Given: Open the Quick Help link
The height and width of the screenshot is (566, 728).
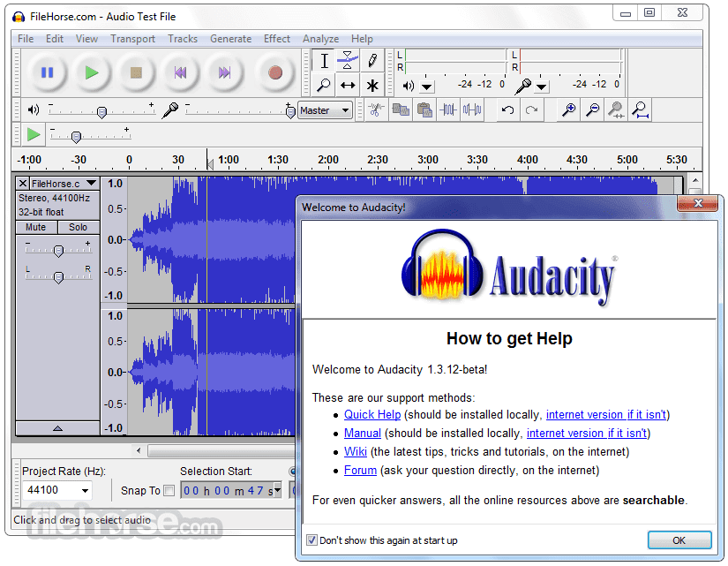Looking at the screenshot, I should coord(372,414).
